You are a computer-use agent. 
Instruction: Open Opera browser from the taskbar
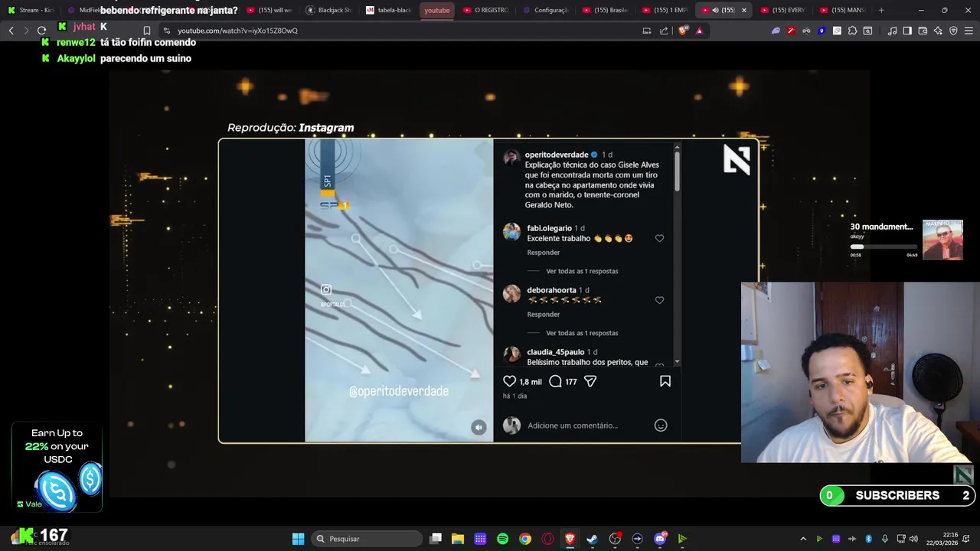[547, 539]
